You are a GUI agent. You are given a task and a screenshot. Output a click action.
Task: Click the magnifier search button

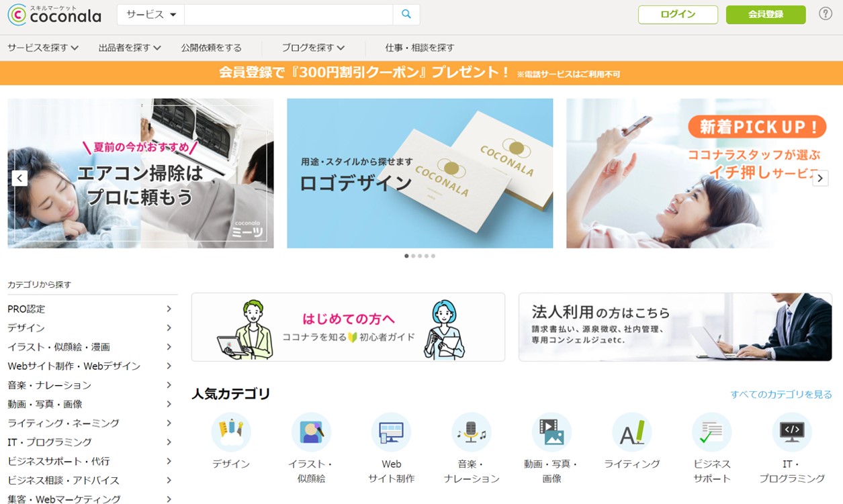406,15
